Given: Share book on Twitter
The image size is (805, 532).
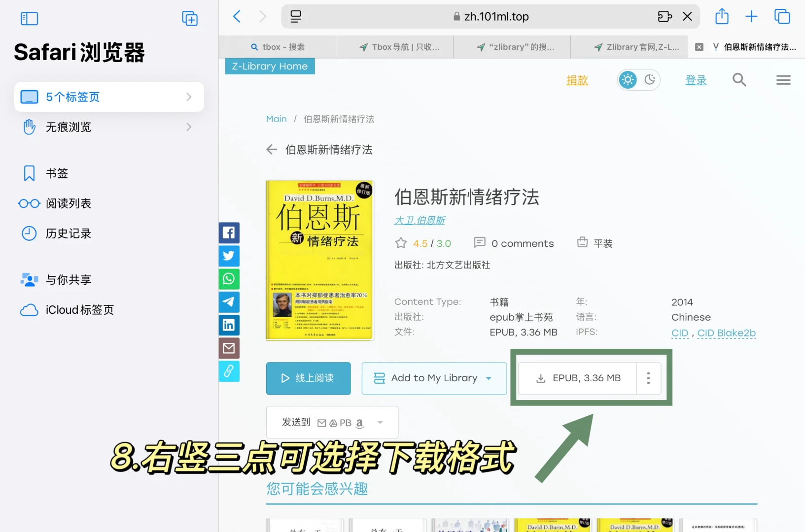Looking at the screenshot, I should pyautogui.click(x=229, y=256).
